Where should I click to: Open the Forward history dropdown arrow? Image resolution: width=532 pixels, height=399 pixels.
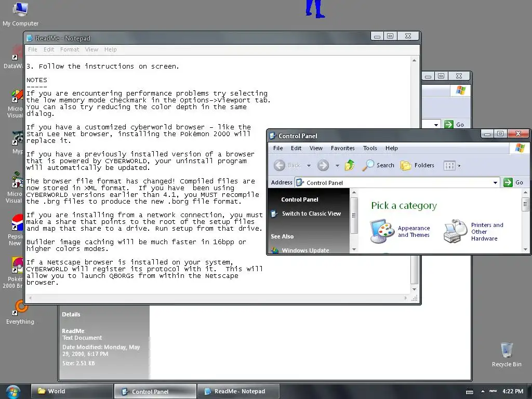(337, 166)
